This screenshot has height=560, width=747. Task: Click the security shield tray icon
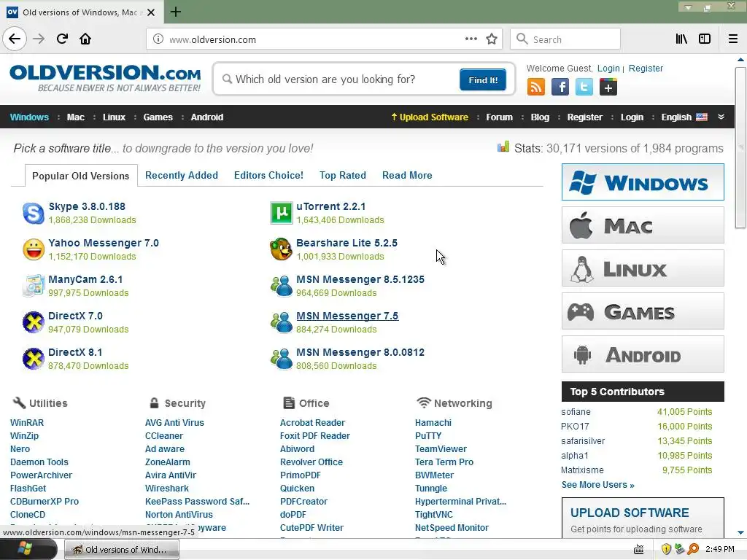tap(666, 549)
